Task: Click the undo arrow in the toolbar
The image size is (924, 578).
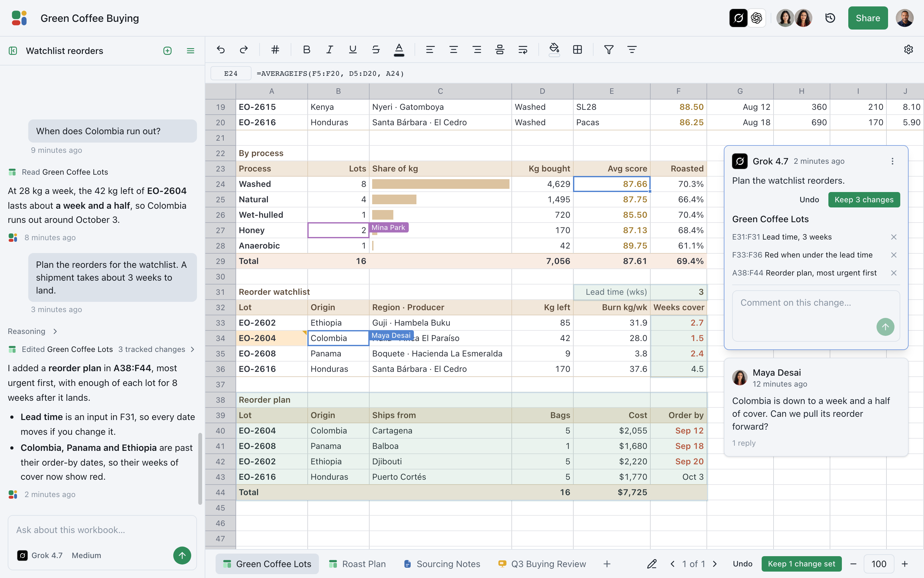Action: [x=221, y=50]
